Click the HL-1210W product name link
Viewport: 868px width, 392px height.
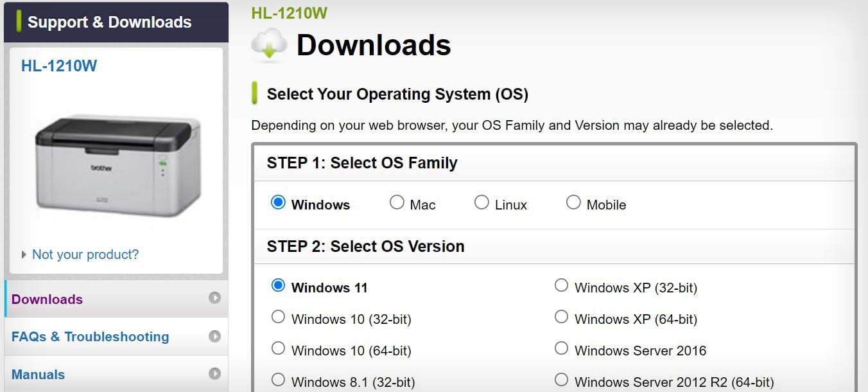point(59,66)
